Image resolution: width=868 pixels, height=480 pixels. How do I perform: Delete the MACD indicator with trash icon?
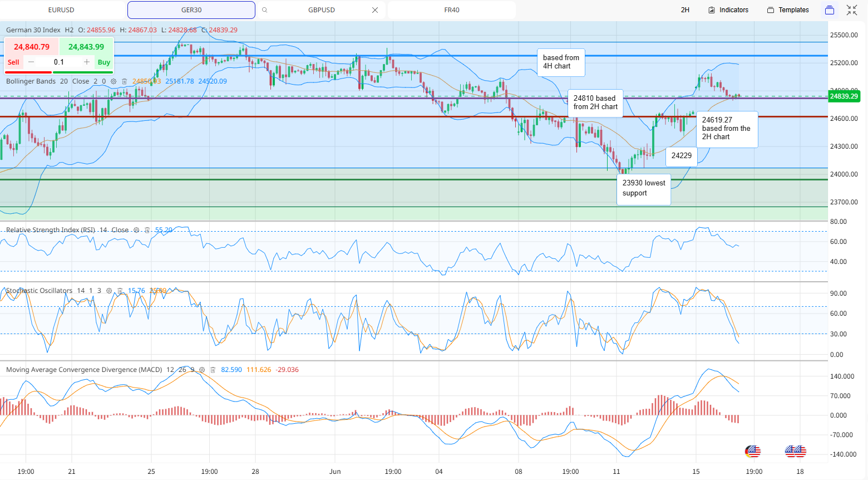tap(213, 370)
